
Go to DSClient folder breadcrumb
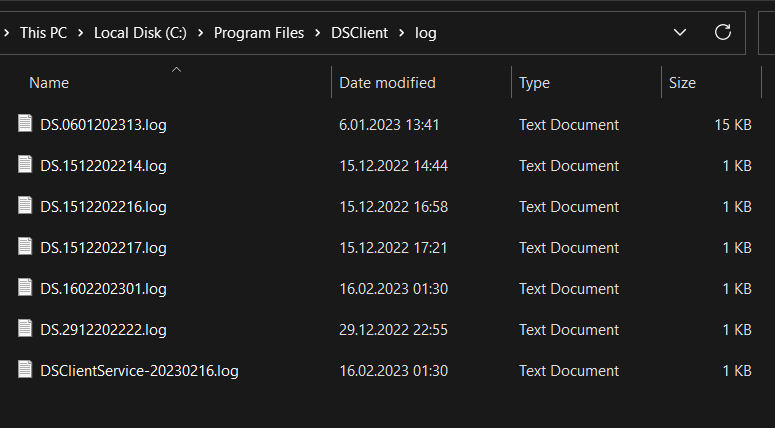tap(361, 33)
